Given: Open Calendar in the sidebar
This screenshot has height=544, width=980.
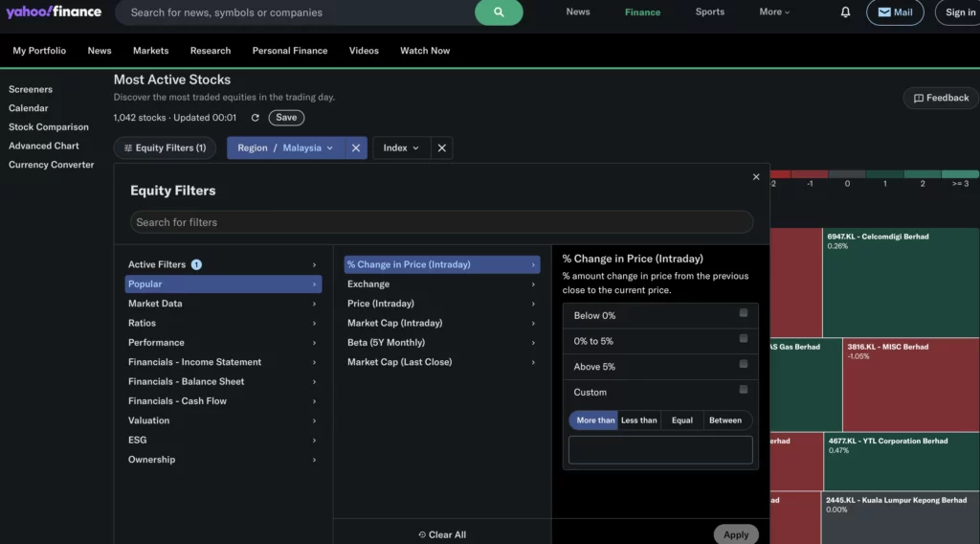Looking at the screenshot, I should coord(28,108).
